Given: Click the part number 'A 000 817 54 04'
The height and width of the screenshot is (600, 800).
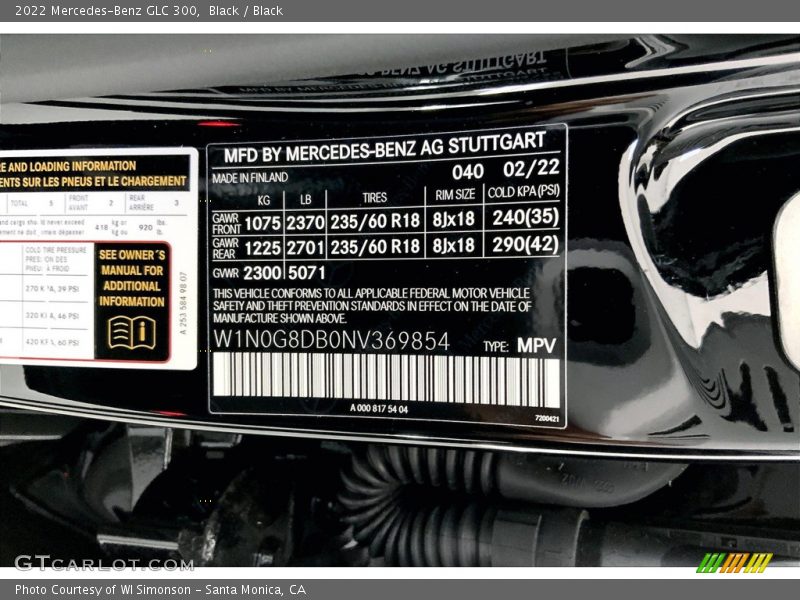Looking at the screenshot, I should pyautogui.click(x=379, y=409).
